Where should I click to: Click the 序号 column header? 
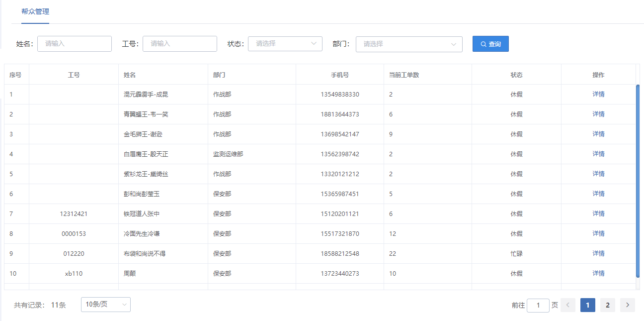tap(15, 75)
